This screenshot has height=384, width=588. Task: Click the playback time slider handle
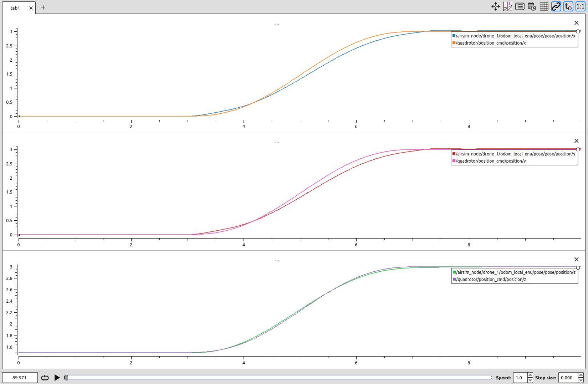point(66,378)
